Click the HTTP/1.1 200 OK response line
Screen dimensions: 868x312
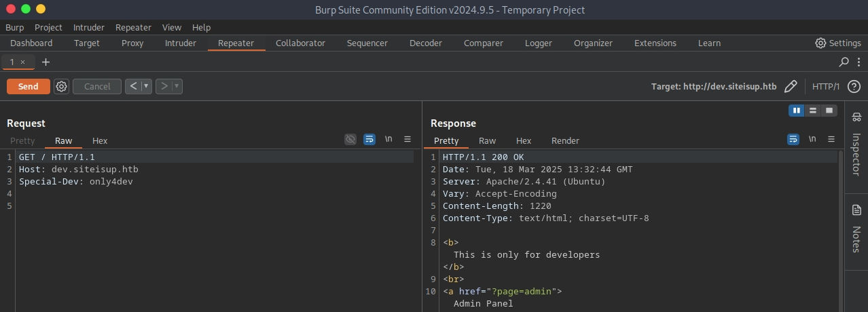[484, 157]
